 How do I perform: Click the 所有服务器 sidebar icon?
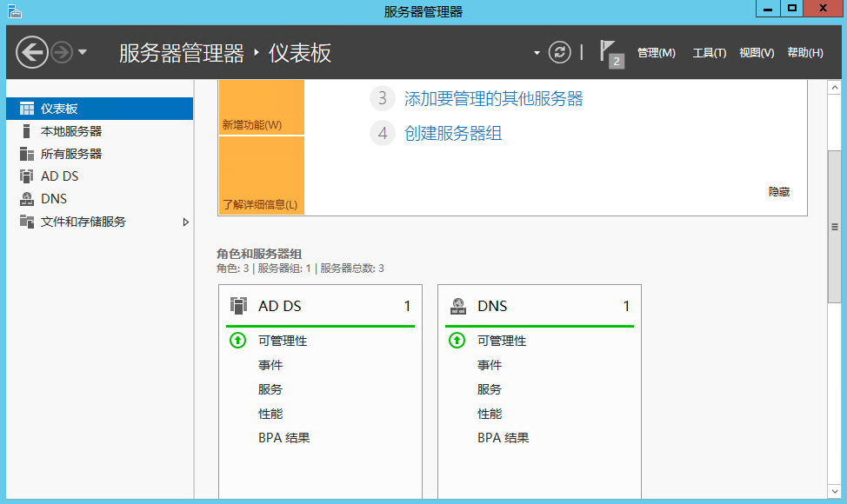click(x=26, y=154)
